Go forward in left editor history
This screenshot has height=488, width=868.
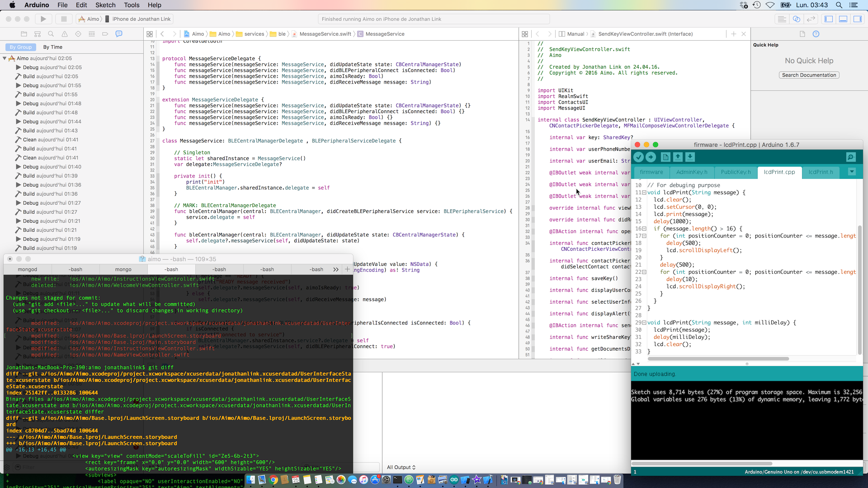click(175, 34)
